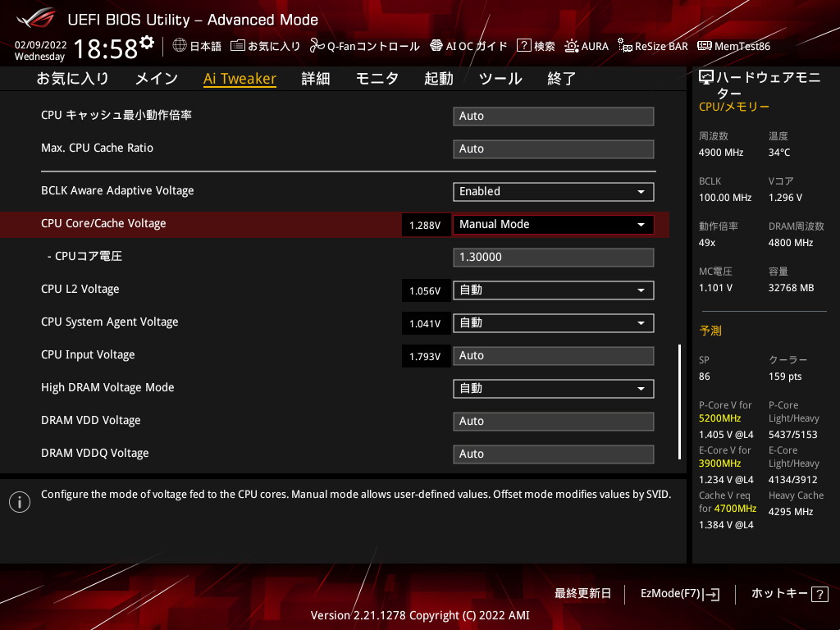This screenshot has height=630, width=840.
Task: Select the BCLK Aware Adaptive Voltage label
Action: point(117,190)
